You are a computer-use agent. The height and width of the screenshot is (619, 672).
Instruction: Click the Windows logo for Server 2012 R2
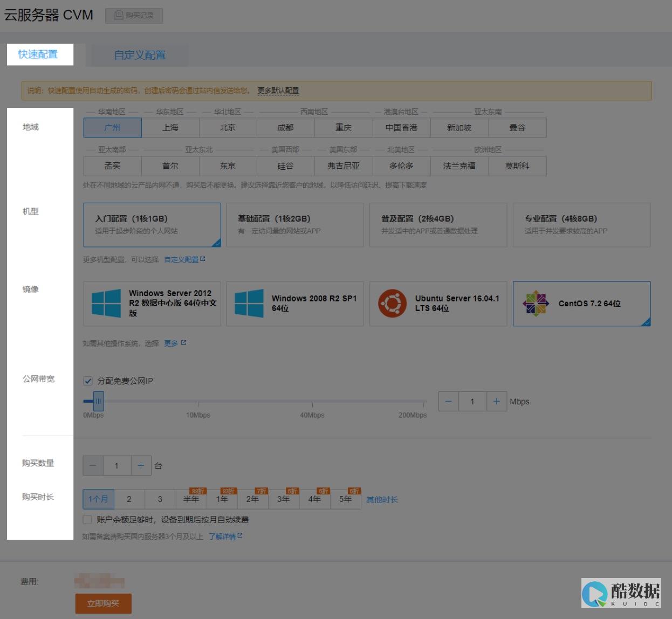pyautogui.click(x=106, y=303)
